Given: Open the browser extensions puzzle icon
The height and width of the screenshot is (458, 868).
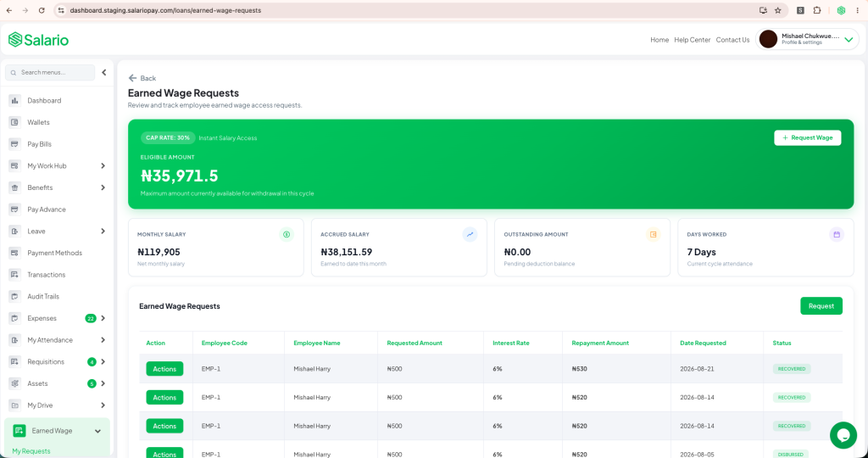Looking at the screenshot, I should click(x=816, y=10).
